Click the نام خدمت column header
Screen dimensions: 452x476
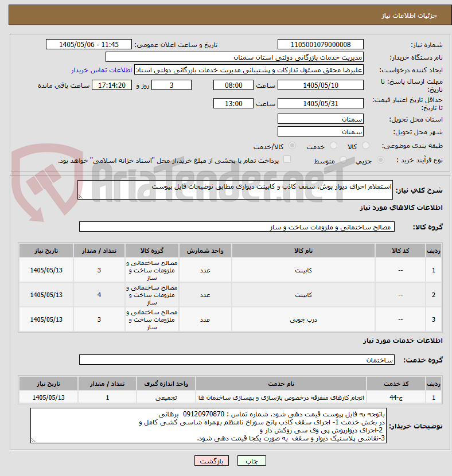281,384
